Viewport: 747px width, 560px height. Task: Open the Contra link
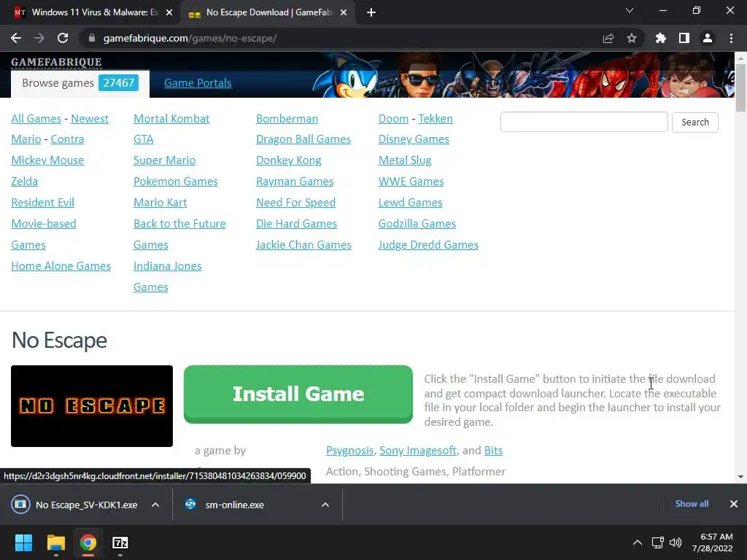click(67, 139)
